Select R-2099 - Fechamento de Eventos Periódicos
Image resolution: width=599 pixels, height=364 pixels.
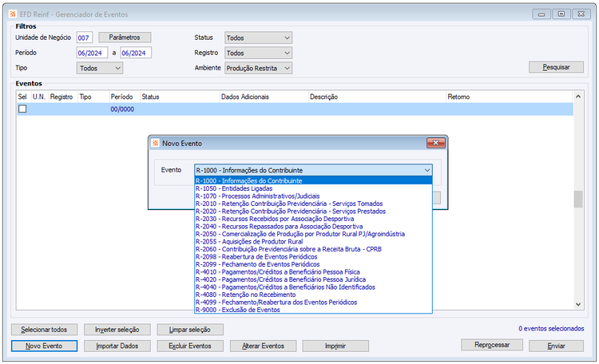(313, 264)
